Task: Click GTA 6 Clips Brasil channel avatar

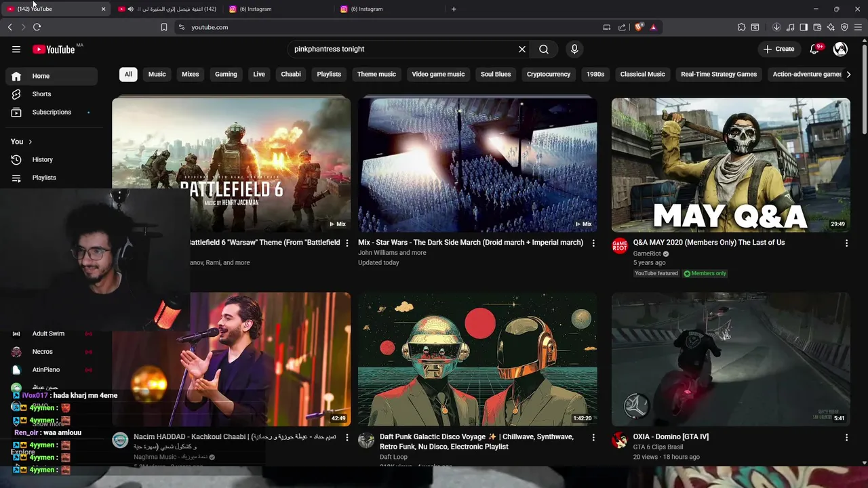Action: pos(620,441)
